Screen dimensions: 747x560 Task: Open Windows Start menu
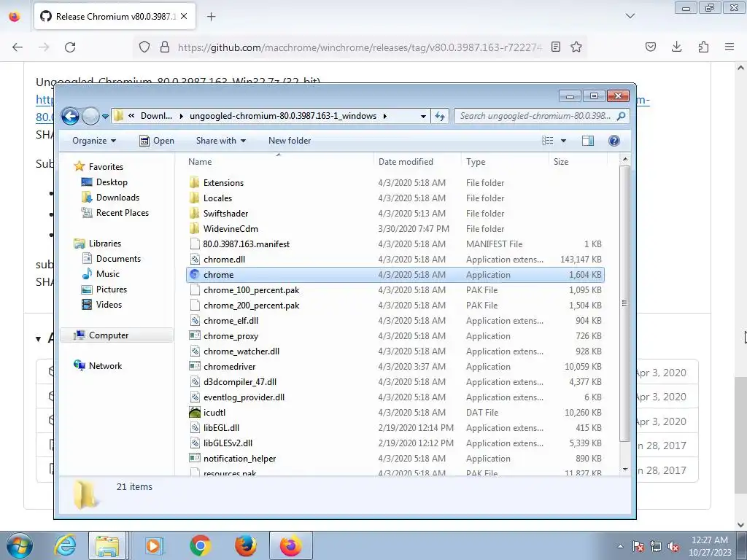[19, 545]
